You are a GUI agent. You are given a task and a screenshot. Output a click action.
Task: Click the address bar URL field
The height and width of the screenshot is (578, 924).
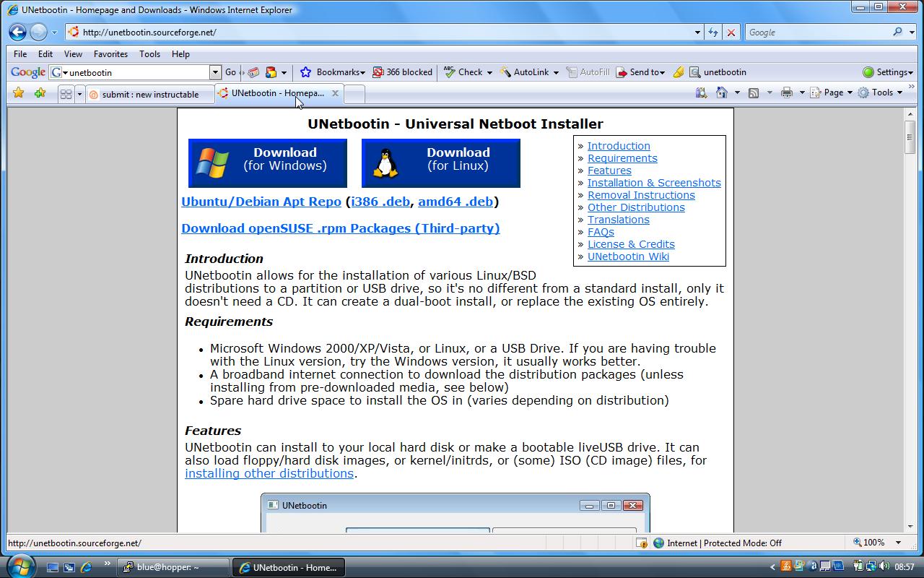coord(379,32)
